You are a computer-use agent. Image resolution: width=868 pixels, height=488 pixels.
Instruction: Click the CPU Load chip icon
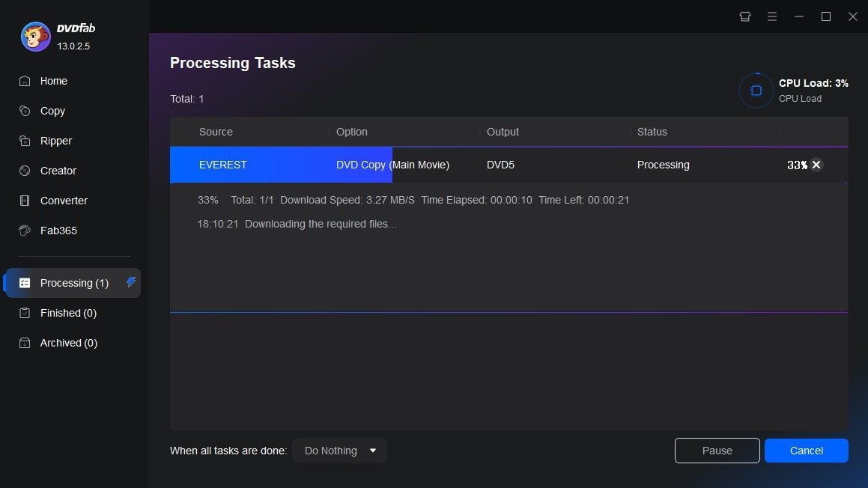756,90
